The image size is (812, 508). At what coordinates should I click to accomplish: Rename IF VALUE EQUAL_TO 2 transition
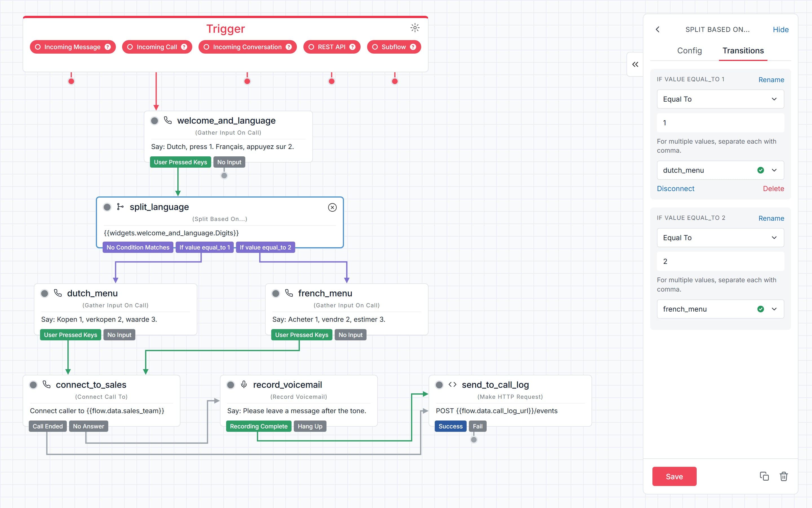[x=771, y=218]
